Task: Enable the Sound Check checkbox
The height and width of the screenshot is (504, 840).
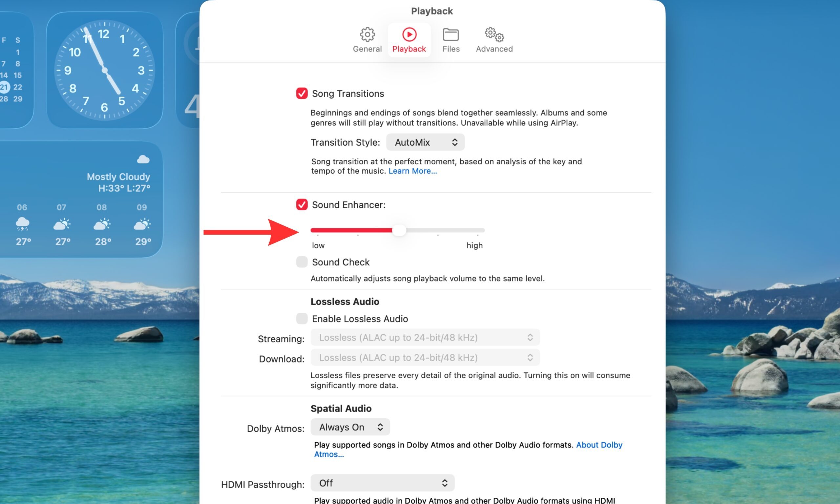Action: pos(302,262)
